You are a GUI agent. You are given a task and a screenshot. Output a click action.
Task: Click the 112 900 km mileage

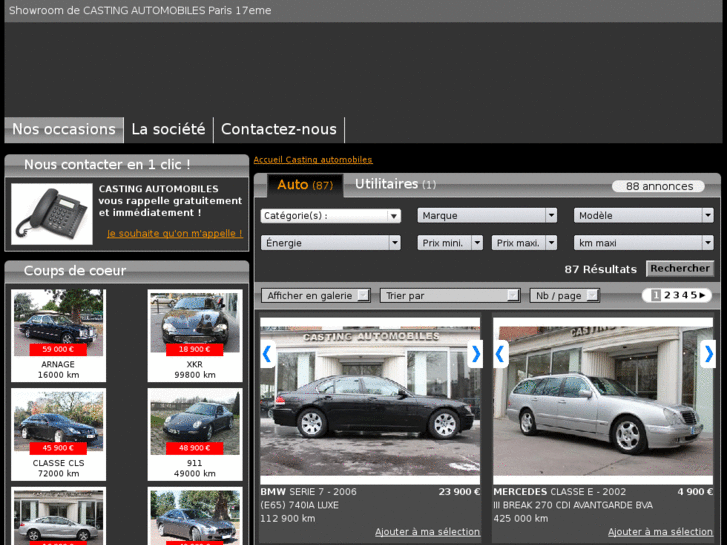pyautogui.click(x=287, y=519)
